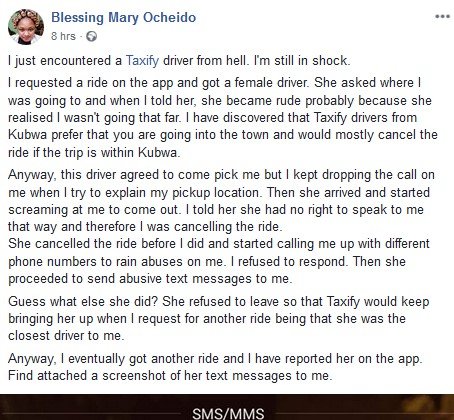Click the globe public-privacy icon
The width and height of the screenshot is (454, 420).
(x=91, y=36)
